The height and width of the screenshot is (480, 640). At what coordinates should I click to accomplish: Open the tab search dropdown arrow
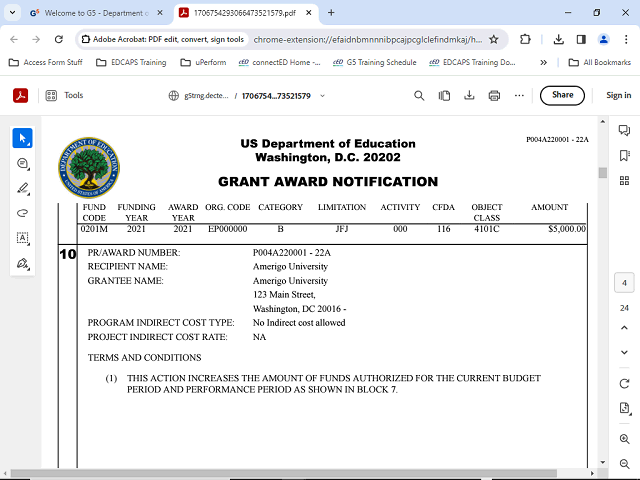coord(12,13)
